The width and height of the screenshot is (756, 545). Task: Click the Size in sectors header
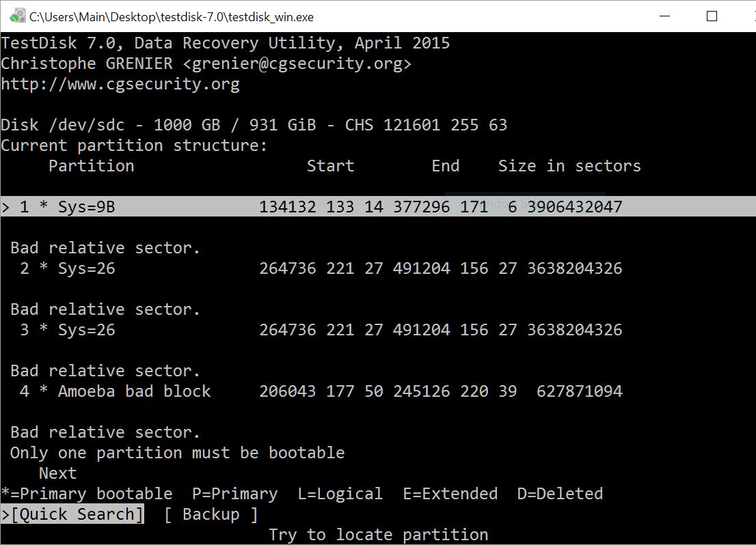pos(569,166)
